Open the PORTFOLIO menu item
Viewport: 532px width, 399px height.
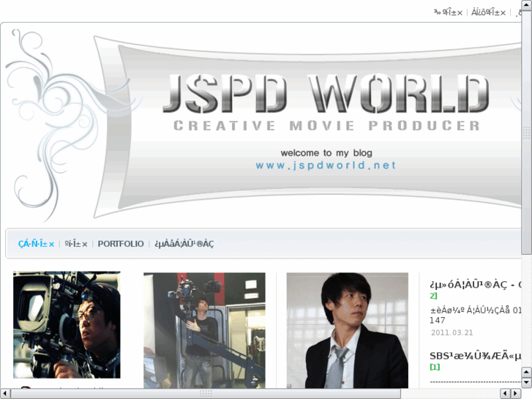pyautogui.click(x=121, y=244)
